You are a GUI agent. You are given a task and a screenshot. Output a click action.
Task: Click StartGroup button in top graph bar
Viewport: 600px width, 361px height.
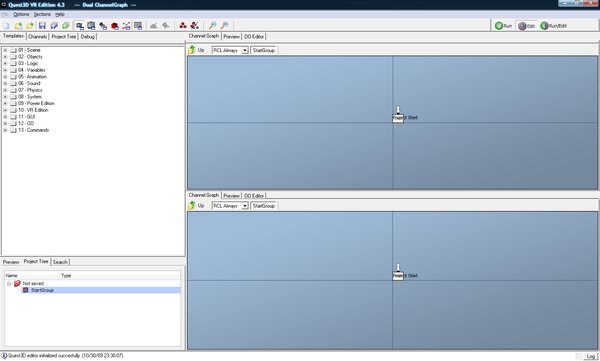[x=264, y=50]
